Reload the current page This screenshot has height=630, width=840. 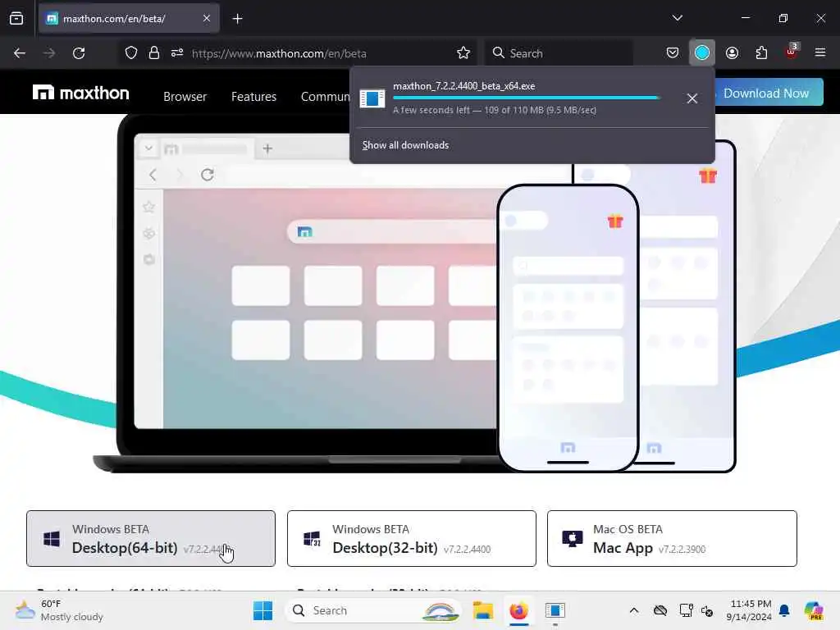click(x=79, y=53)
